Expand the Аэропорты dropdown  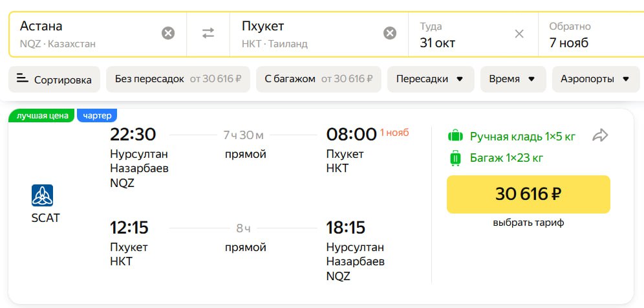(595, 79)
